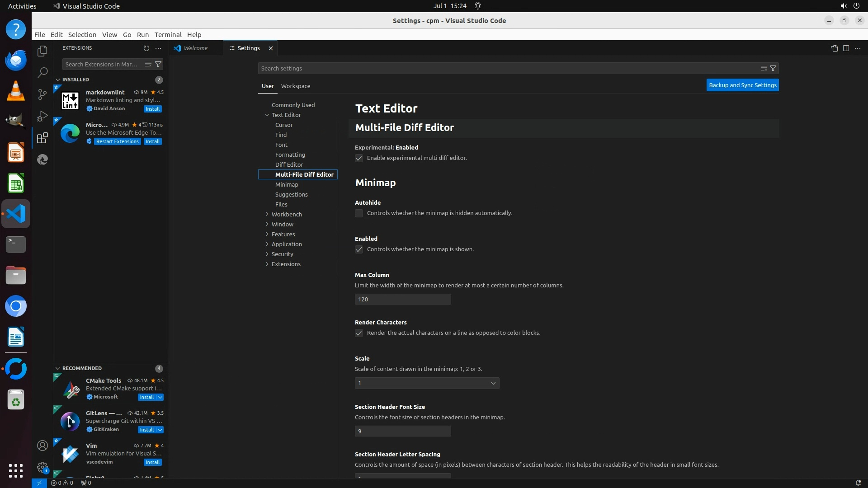Switch to the Workspace settings tab
The height and width of the screenshot is (488, 868).
tap(295, 86)
